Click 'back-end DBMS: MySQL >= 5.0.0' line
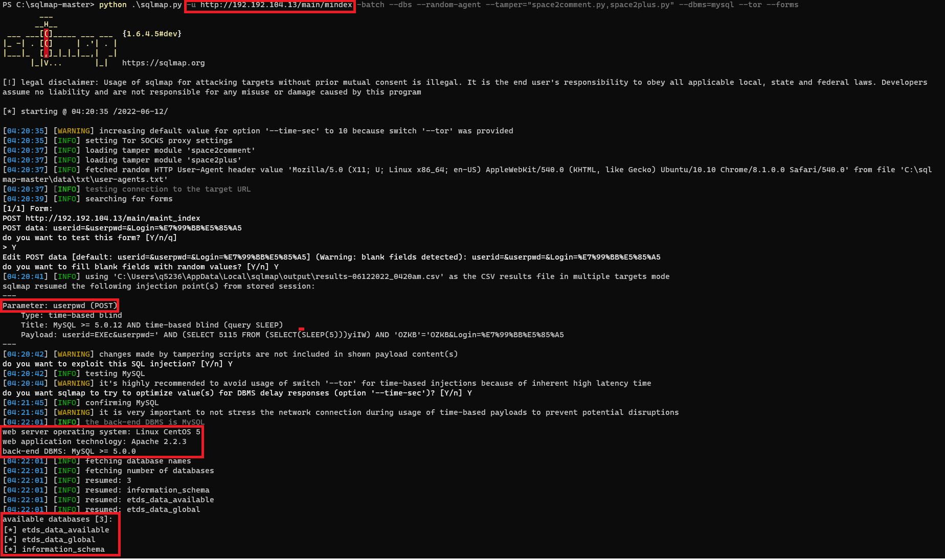The width and height of the screenshot is (945, 560). pyautogui.click(x=69, y=451)
